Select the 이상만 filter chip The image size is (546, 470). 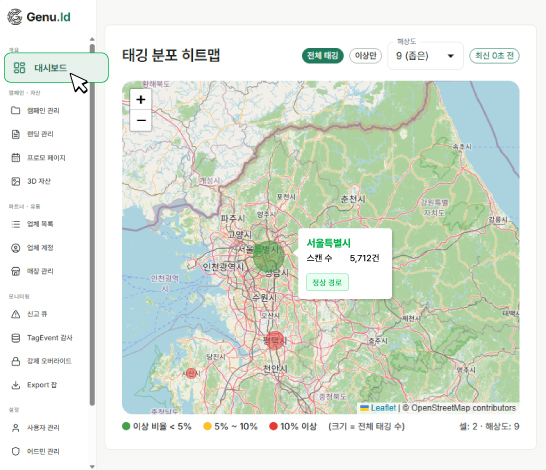point(365,56)
